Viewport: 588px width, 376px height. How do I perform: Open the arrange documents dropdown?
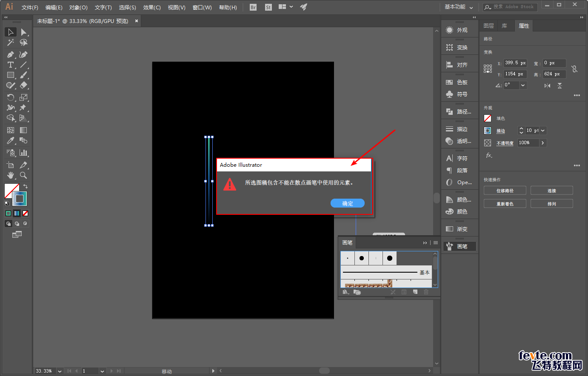285,7
